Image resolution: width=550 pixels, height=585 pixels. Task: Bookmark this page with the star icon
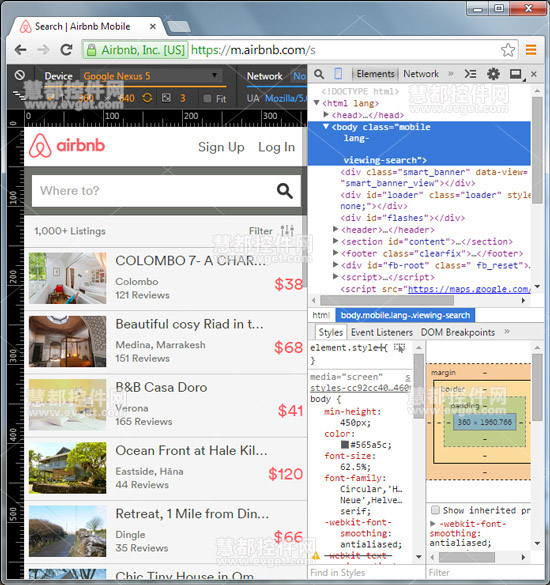507,50
